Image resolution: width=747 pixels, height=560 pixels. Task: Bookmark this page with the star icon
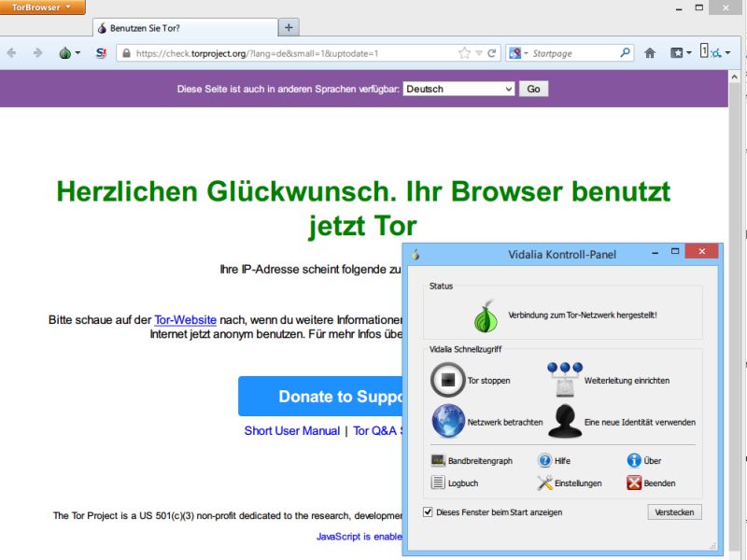click(x=464, y=53)
